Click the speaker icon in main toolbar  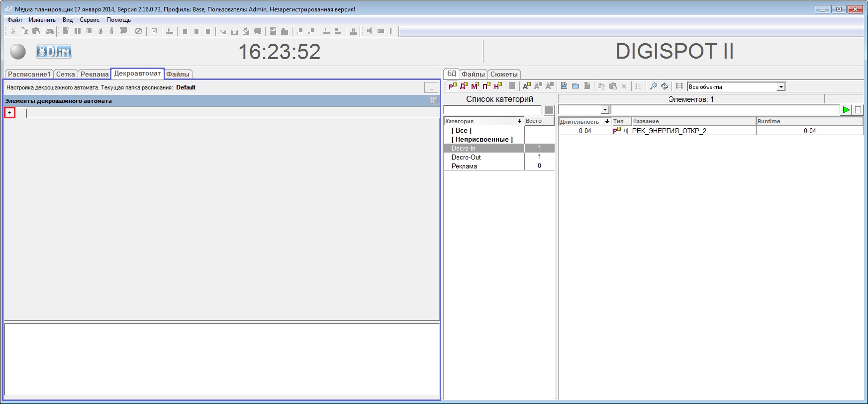coord(369,31)
